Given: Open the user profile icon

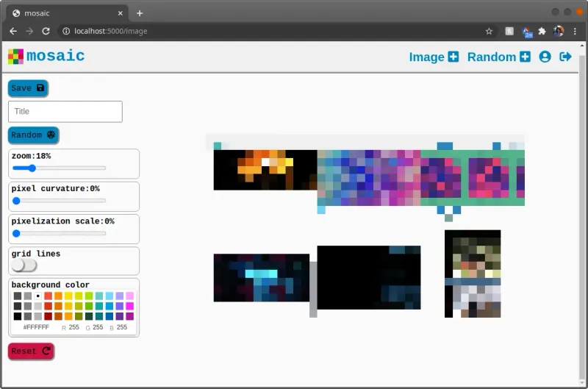Looking at the screenshot, I should tap(545, 57).
